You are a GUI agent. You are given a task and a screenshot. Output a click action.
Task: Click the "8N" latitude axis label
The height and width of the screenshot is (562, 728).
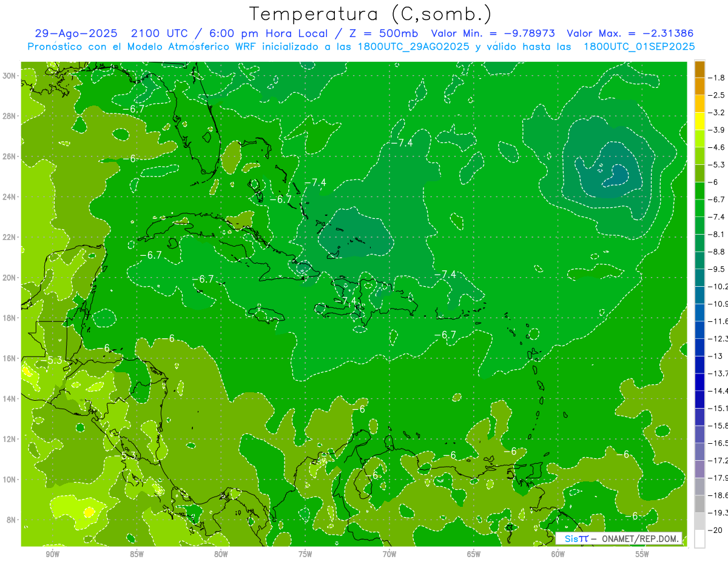tap(12, 520)
